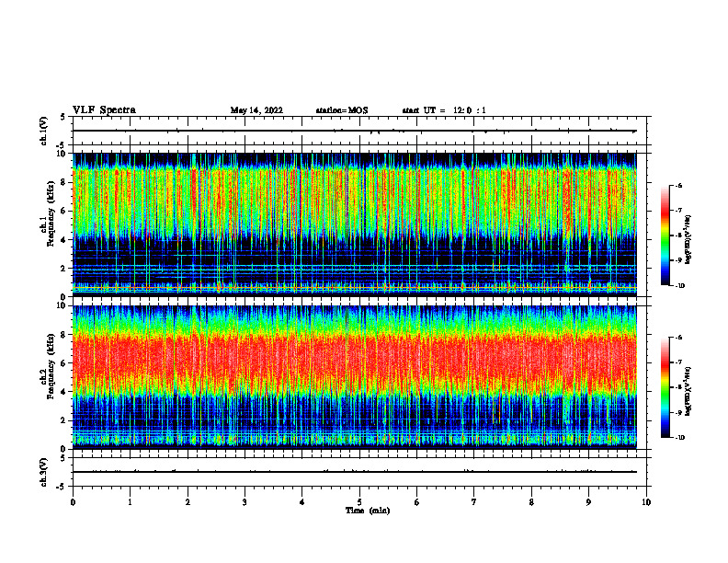
Task: Click the time axis tick label "3"
Action: (x=245, y=502)
